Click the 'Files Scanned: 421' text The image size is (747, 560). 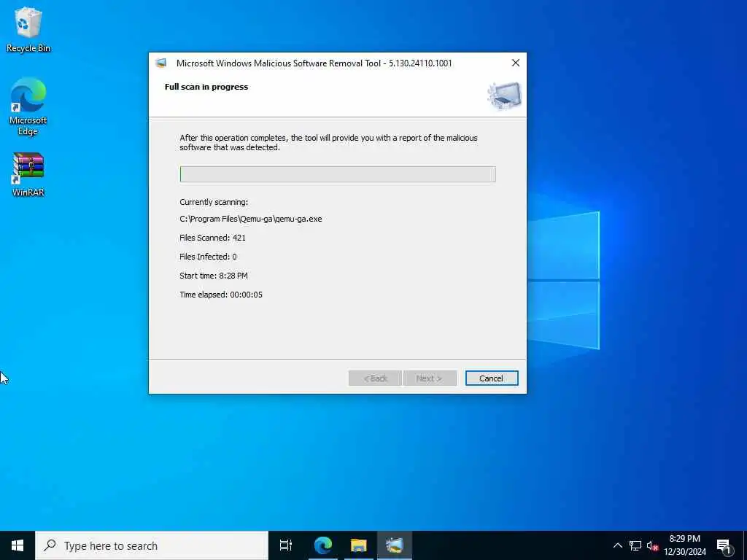tap(212, 238)
